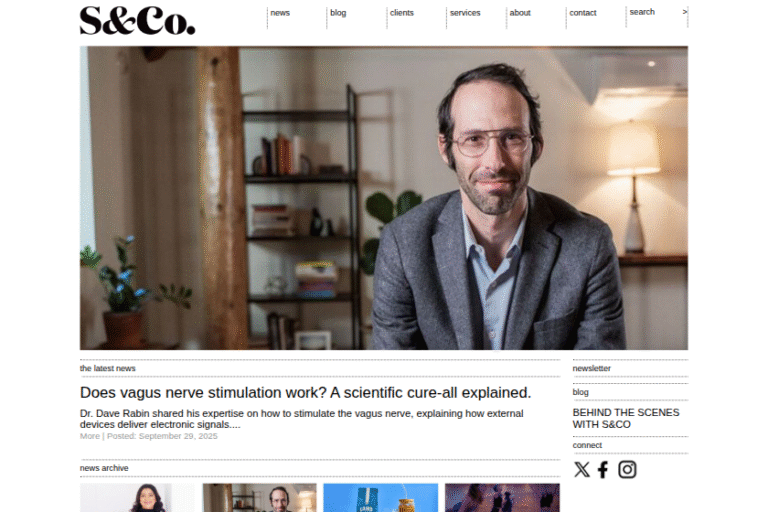Open the second archive thumbnail with bookshelf
This screenshot has width=768, height=512.
click(x=260, y=498)
